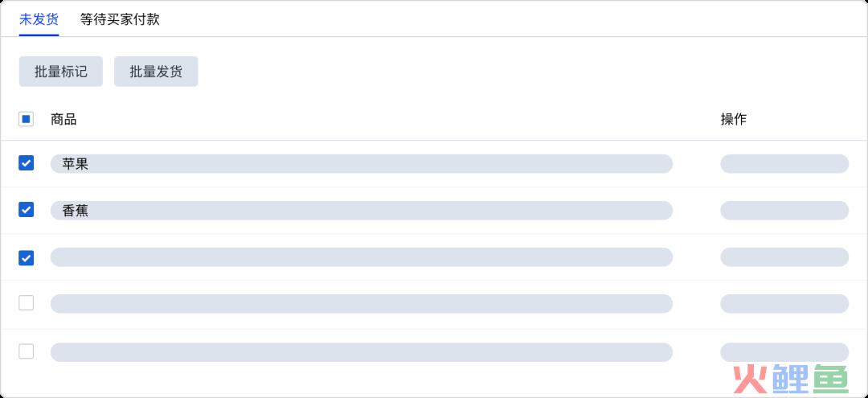Toggle the select-all checkbox beside 商品 header
The image size is (868, 398).
(26, 119)
